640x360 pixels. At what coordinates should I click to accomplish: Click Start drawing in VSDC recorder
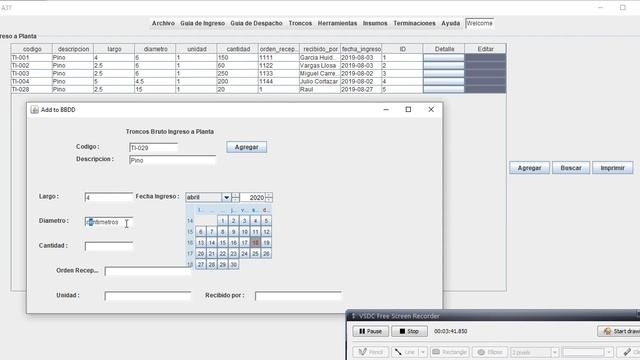619,331
